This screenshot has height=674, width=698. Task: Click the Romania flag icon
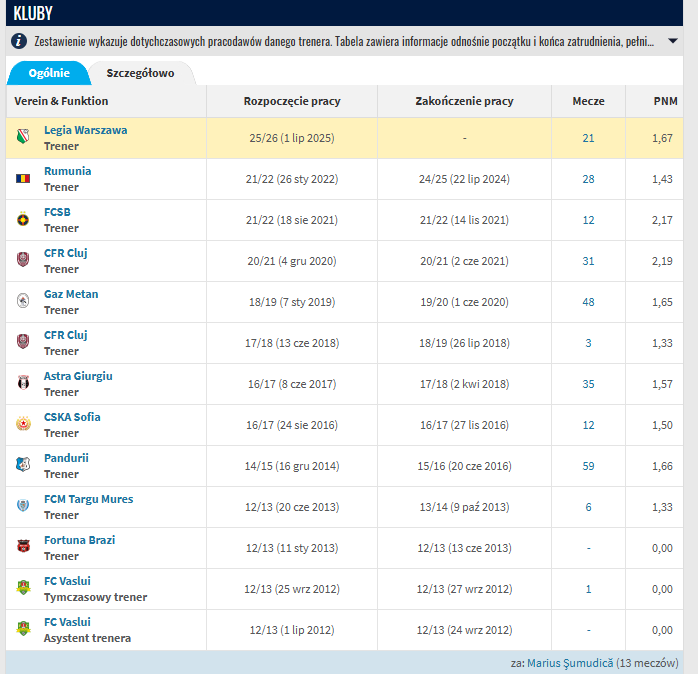pyautogui.click(x=24, y=179)
